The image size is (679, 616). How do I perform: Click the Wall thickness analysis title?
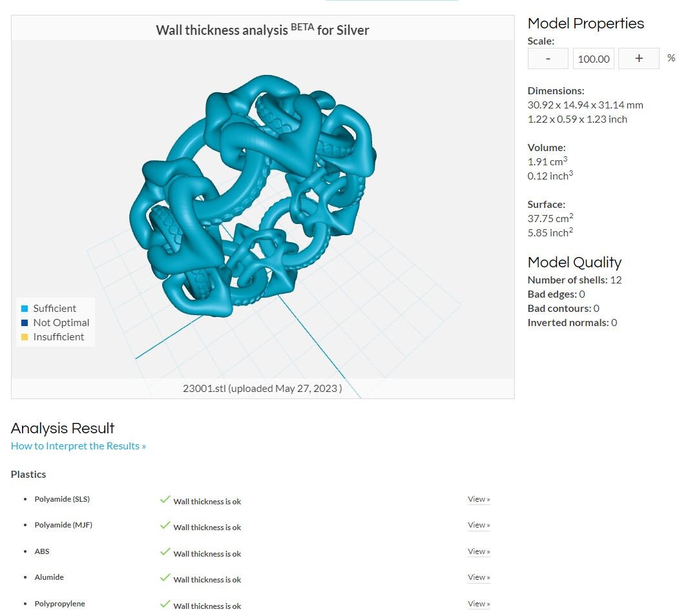click(x=262, y=30)
